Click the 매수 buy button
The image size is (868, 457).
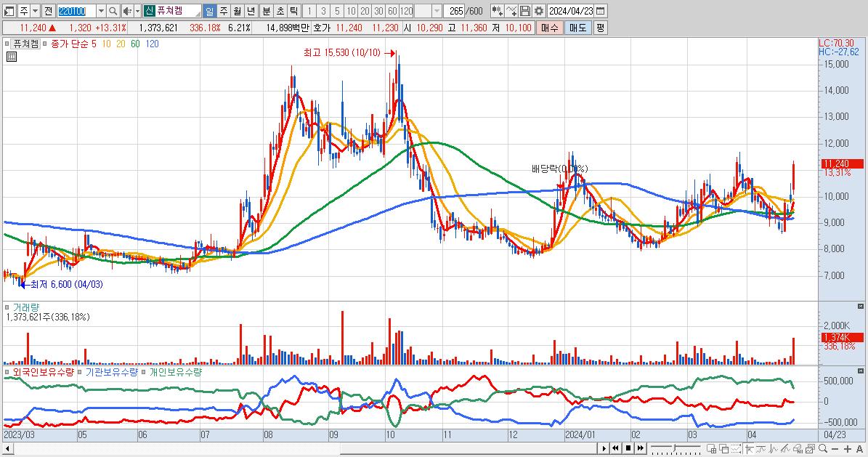[550, 27]
